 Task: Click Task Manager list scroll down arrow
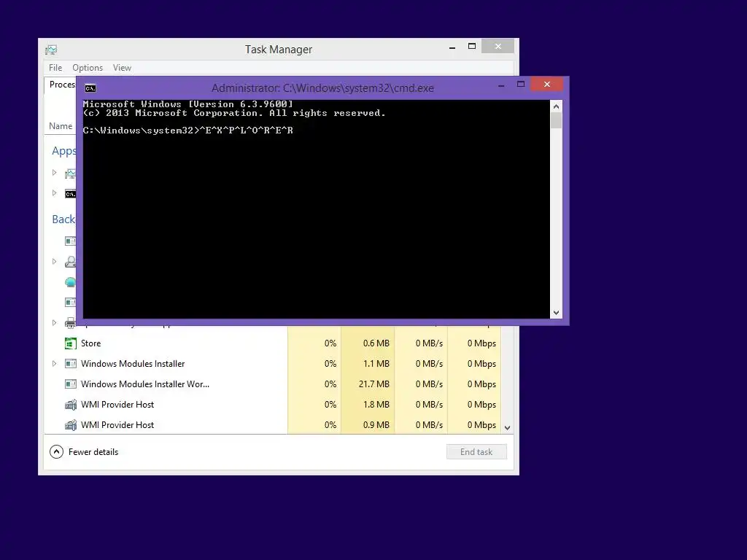pyautogui.click(x=508, y=427)
